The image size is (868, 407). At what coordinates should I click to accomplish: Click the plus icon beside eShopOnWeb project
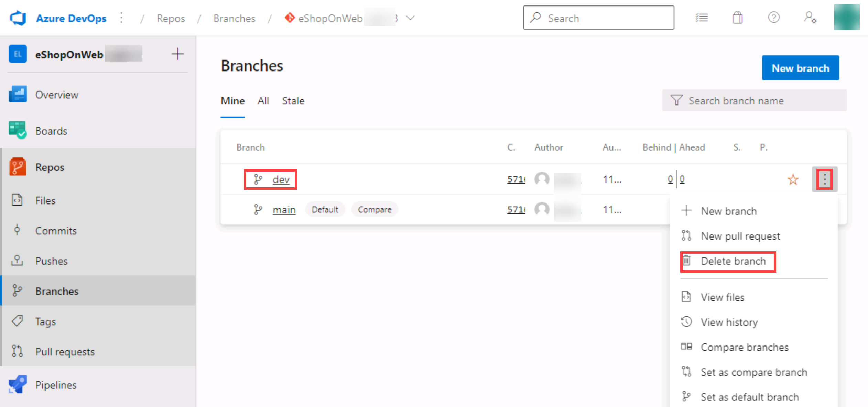click(x=177, y=54)
